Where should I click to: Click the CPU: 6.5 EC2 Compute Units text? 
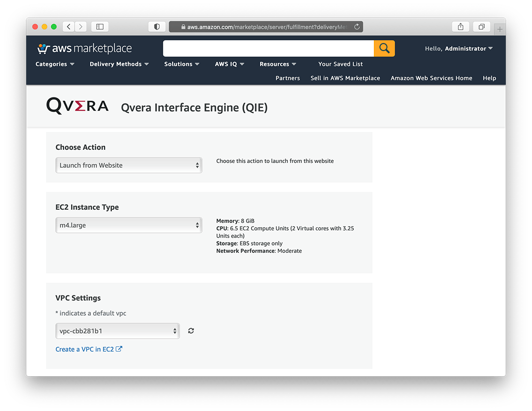[285, 232]
